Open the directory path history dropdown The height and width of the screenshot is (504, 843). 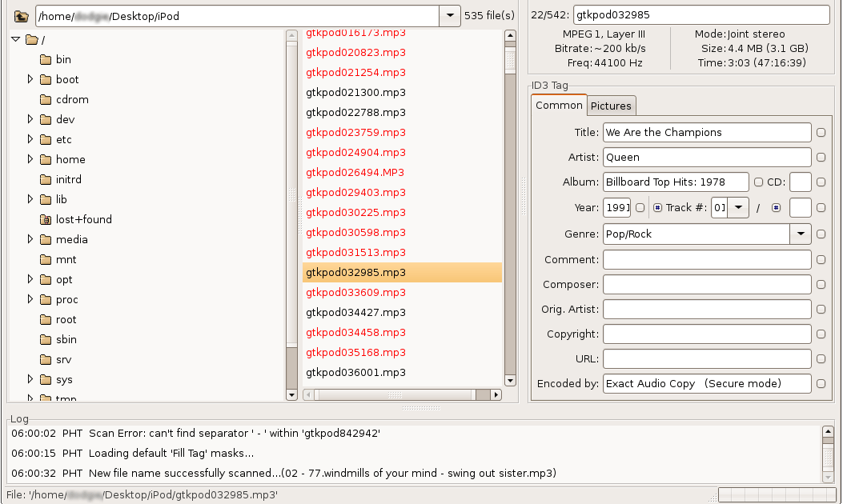(450, 14)
